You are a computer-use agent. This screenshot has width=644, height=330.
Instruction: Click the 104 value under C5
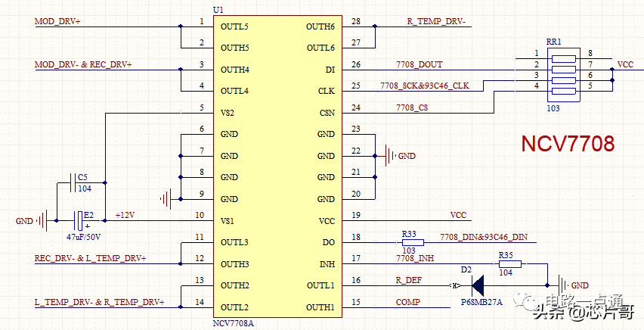(85, 189)
